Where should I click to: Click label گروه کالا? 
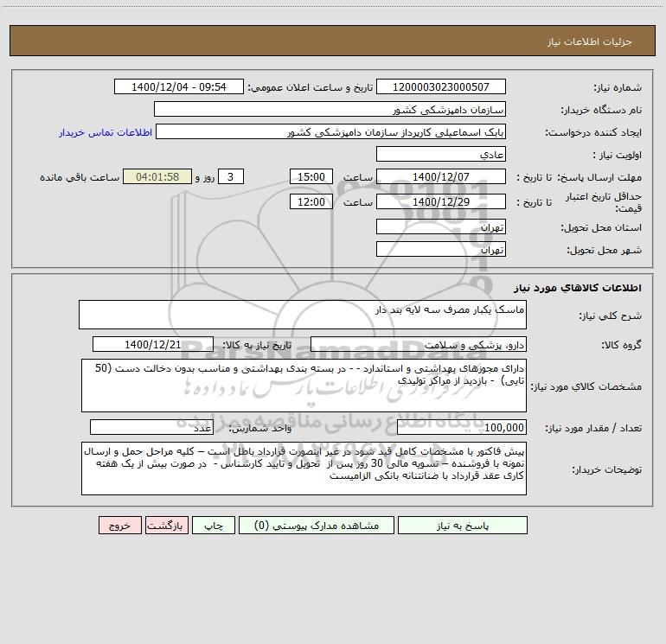point(621,345)
